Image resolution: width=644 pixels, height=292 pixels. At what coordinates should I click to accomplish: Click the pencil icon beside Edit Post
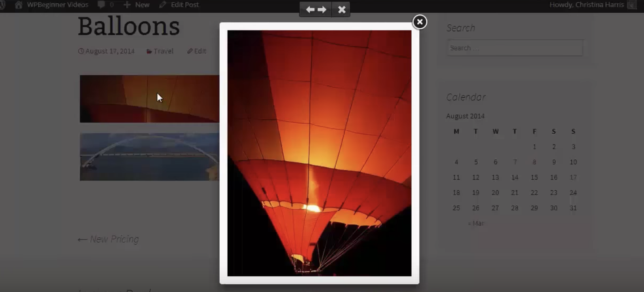click(x=163, y=5)
